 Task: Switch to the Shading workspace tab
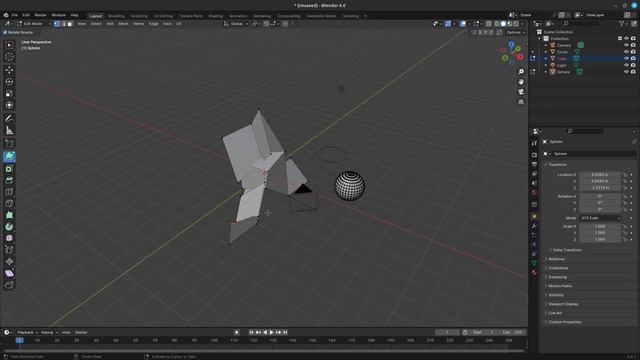pyautogui.click(x=216, y=16)
